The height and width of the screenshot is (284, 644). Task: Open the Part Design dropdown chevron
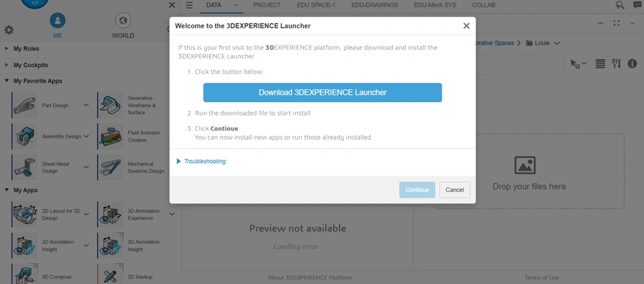[87, 105]
